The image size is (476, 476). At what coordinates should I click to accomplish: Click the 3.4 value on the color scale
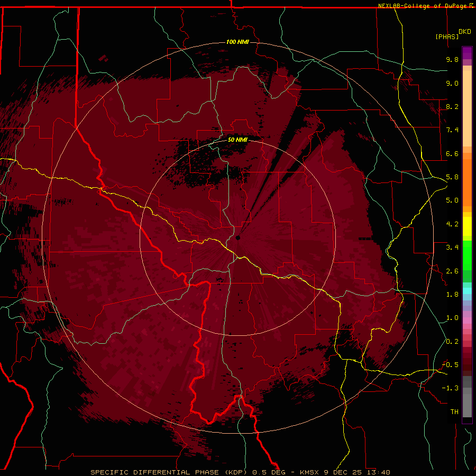(x=452, y=248)
